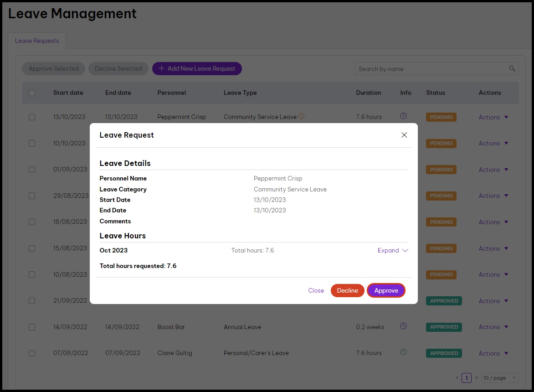This screenshot has height=392, width=534.
Task: Select page 1 in pagination
Action: point(467,378)
